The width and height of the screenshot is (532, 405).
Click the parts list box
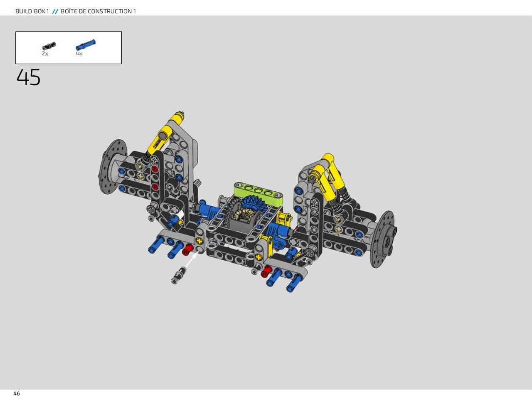coord(69,48)
